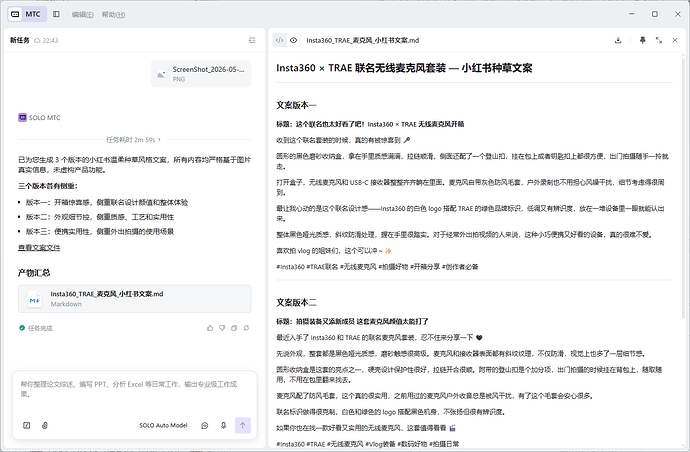690x452 pixels.
Task: Open the task list icon beside 新任务
Action: pos(252,40)
